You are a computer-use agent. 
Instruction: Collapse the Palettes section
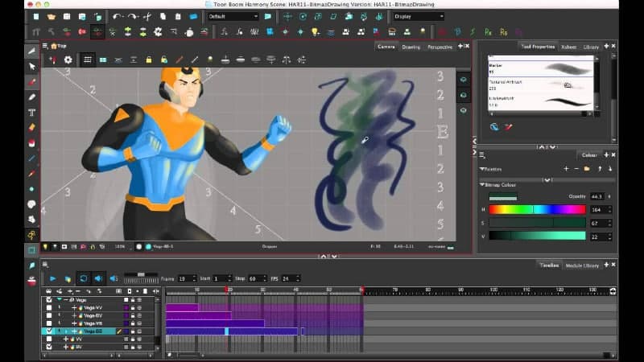[481, 169]
